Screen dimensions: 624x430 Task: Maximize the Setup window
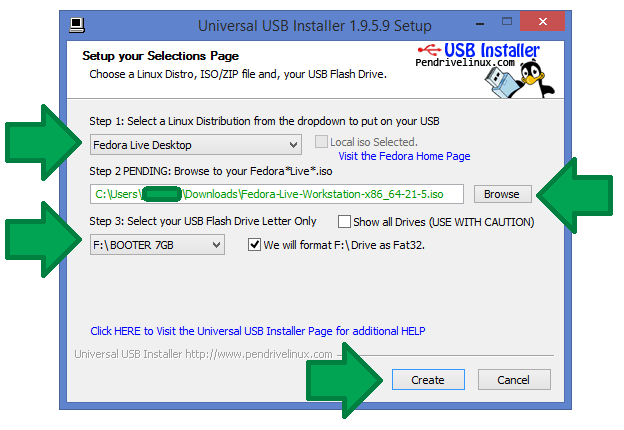[x=507, y=22]
